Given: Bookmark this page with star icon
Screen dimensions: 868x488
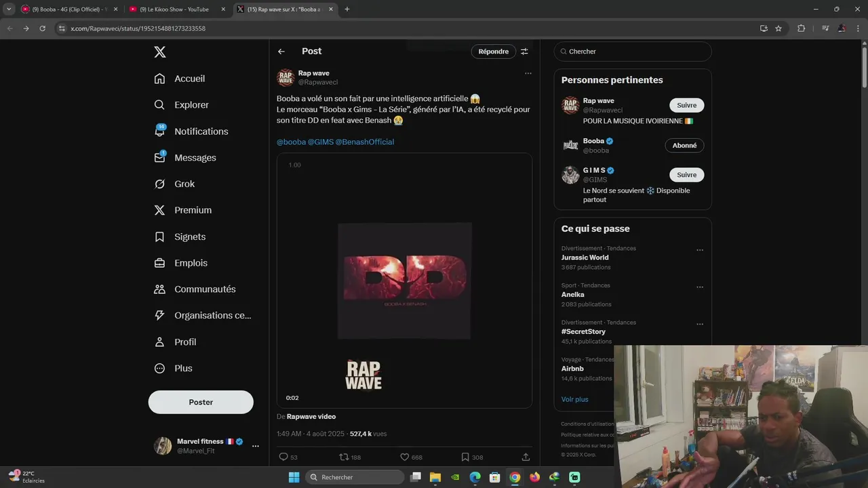Looking at the screenshot, I should (778, 28).
